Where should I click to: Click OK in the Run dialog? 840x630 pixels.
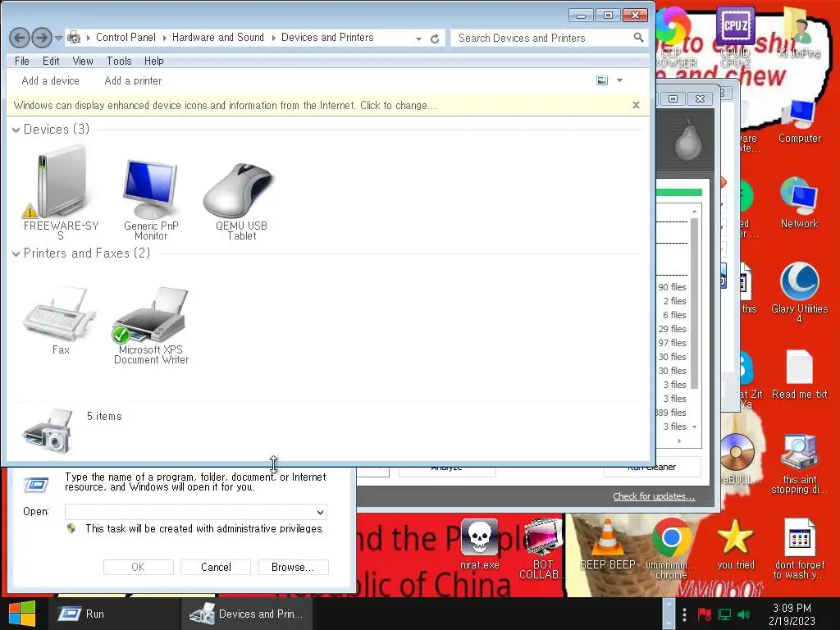tap(138, 567)
